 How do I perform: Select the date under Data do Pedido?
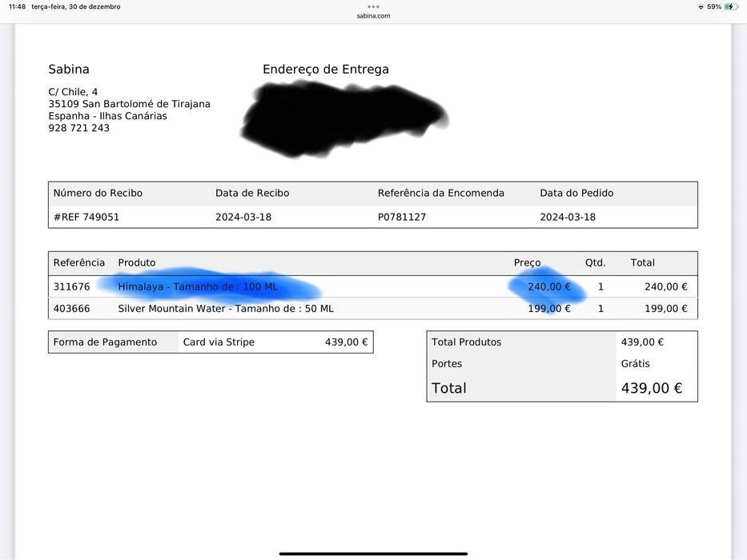tap(568, 217)
